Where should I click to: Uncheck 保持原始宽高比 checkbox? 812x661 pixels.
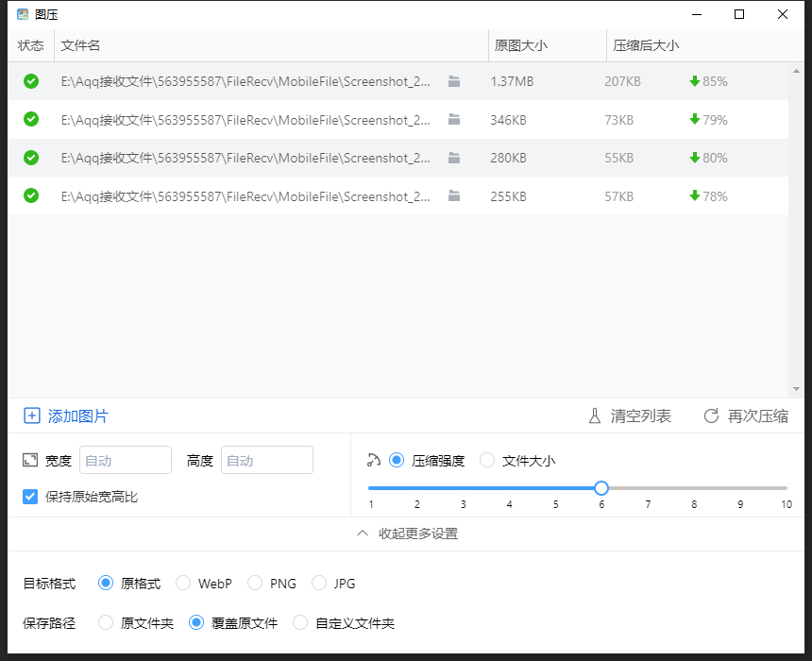(x=30, y=496)
